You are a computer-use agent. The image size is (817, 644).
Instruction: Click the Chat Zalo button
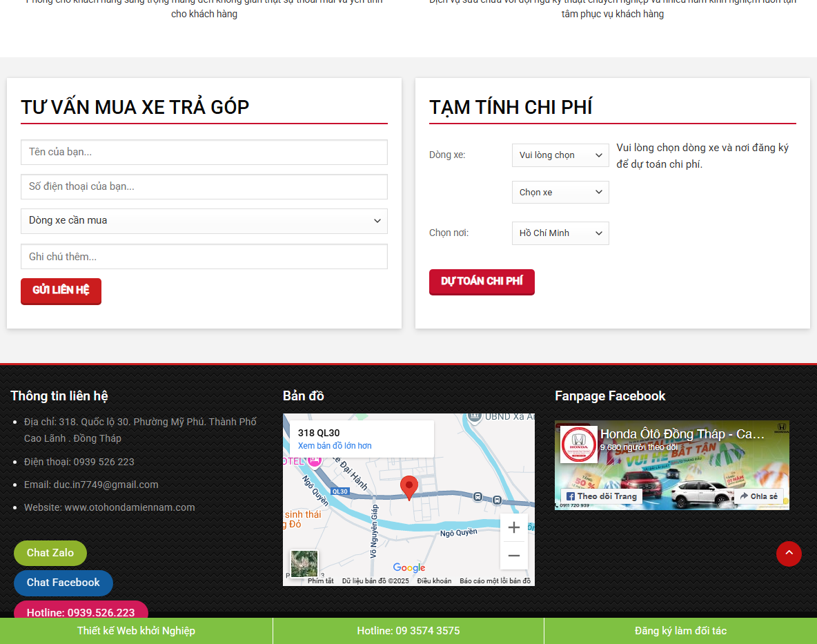[x=50, y=553]
